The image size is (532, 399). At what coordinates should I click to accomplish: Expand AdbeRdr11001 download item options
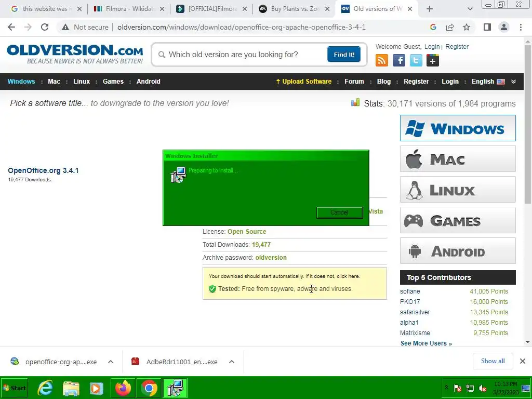[232, 362]
